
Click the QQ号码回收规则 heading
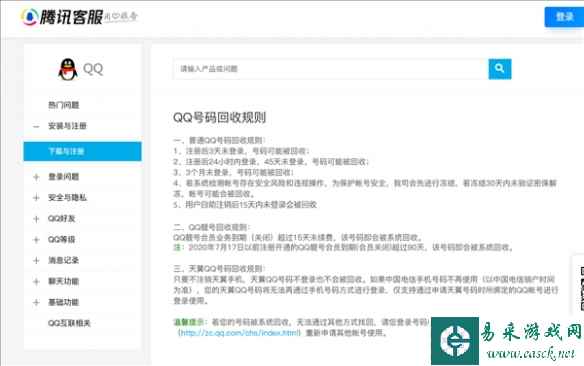point(219,118)
